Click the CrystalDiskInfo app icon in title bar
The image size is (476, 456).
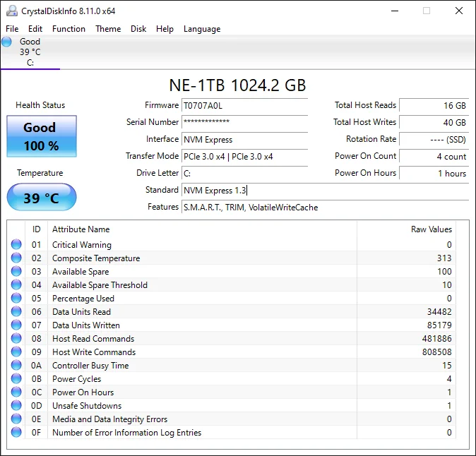(x=12, y=11)
